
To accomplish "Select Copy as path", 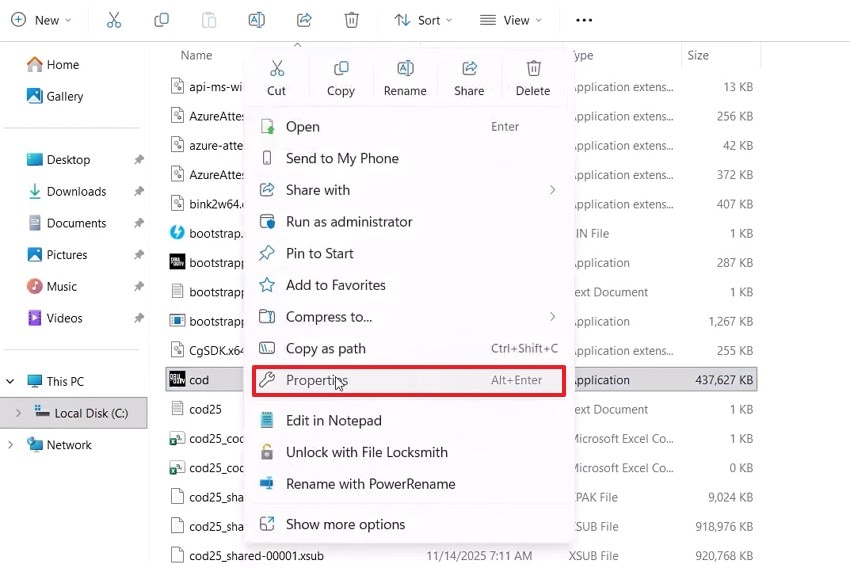I will [x=409, y=348].
